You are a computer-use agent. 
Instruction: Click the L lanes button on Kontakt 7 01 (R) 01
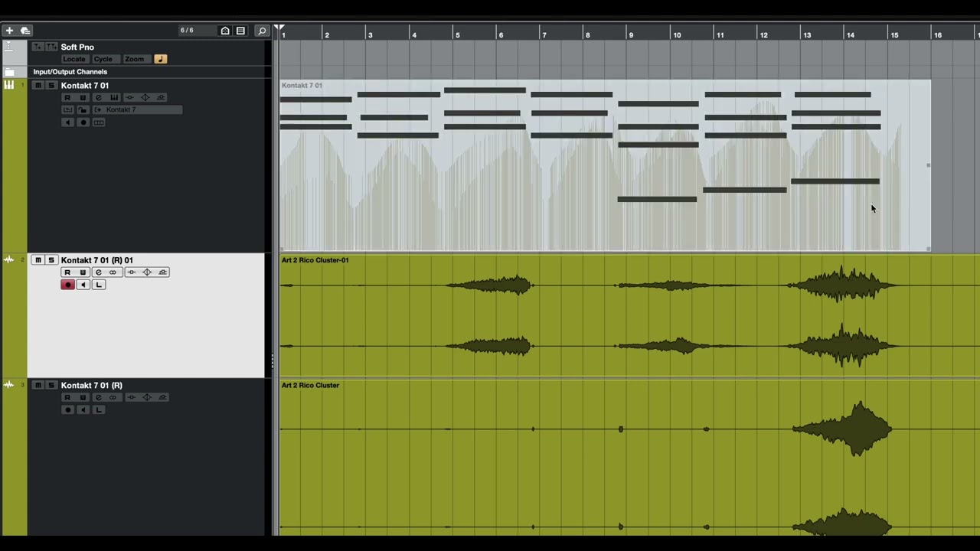coord(99,285)
